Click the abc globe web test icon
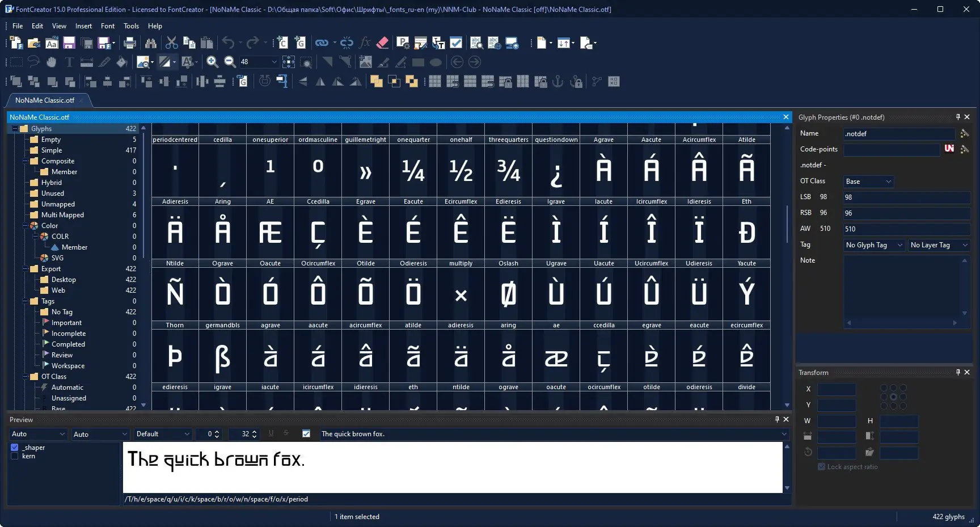Image resolution: width=980 pixels, height=527 pixels. click(495, 43)
